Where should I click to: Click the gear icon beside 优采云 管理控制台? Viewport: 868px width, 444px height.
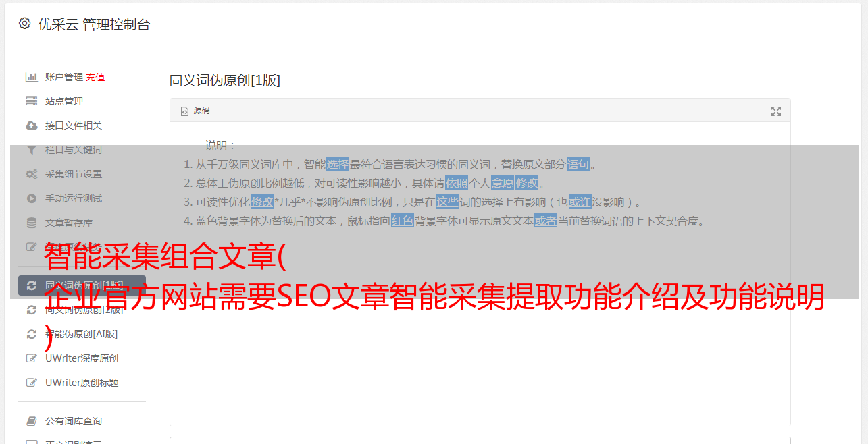coord(25,24)
